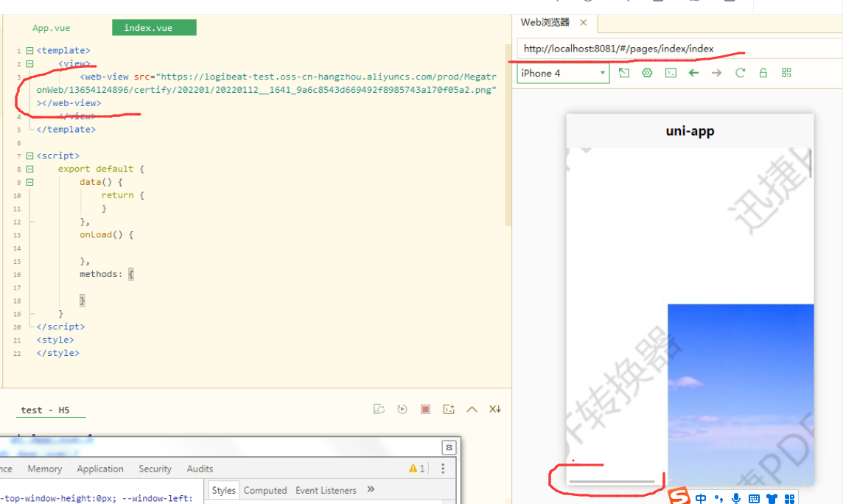The width and height of the screenshot is (843, 504).
Task: Collapse the console panel with chevron
Action: coord(472,410)
